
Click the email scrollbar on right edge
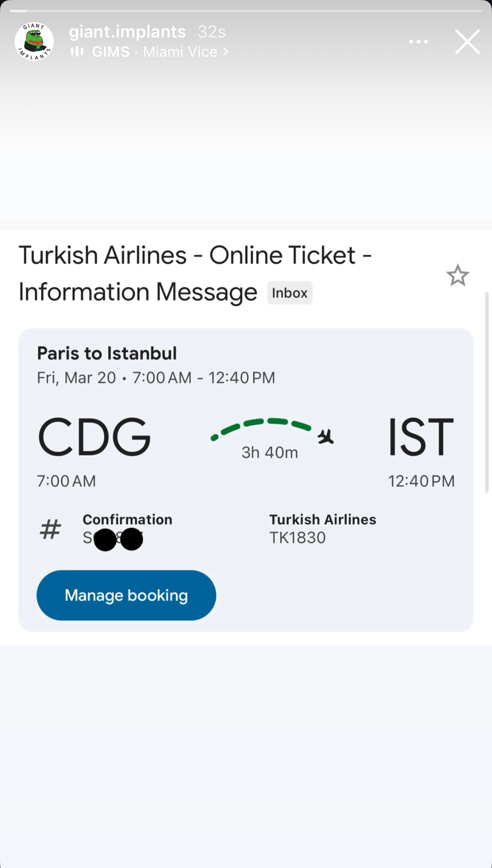(x=486, y=393)
